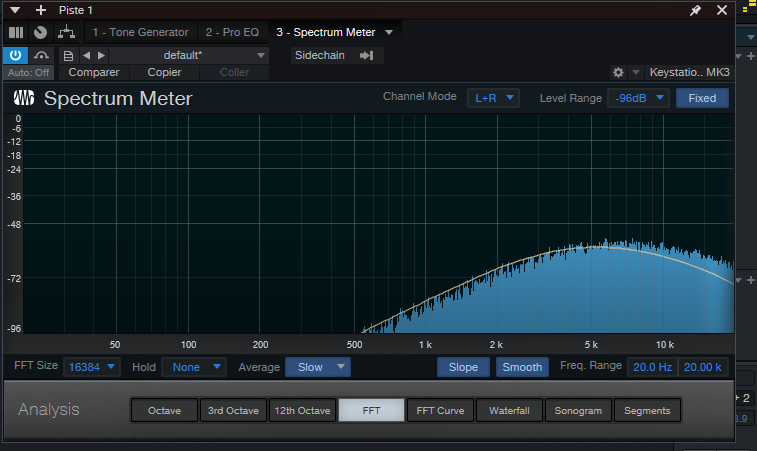
Task: Open the Average Slow dropdown
Action: (x=318, y=367)
